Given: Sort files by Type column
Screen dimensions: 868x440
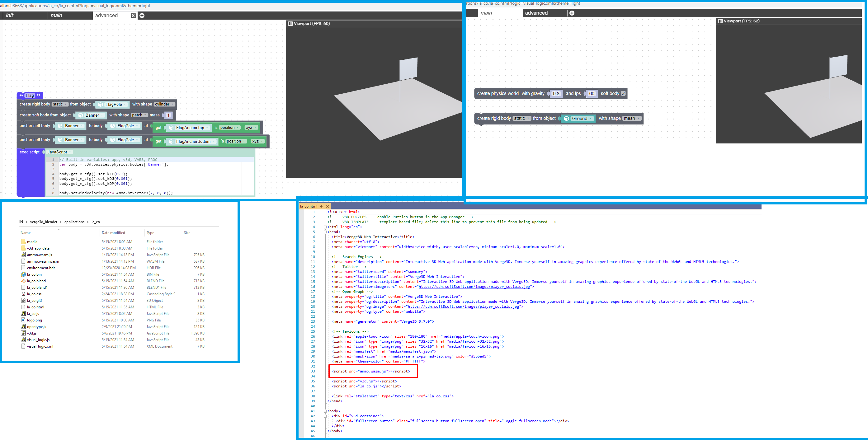Looking at the screenshot, I should click(x=150, y=233).
